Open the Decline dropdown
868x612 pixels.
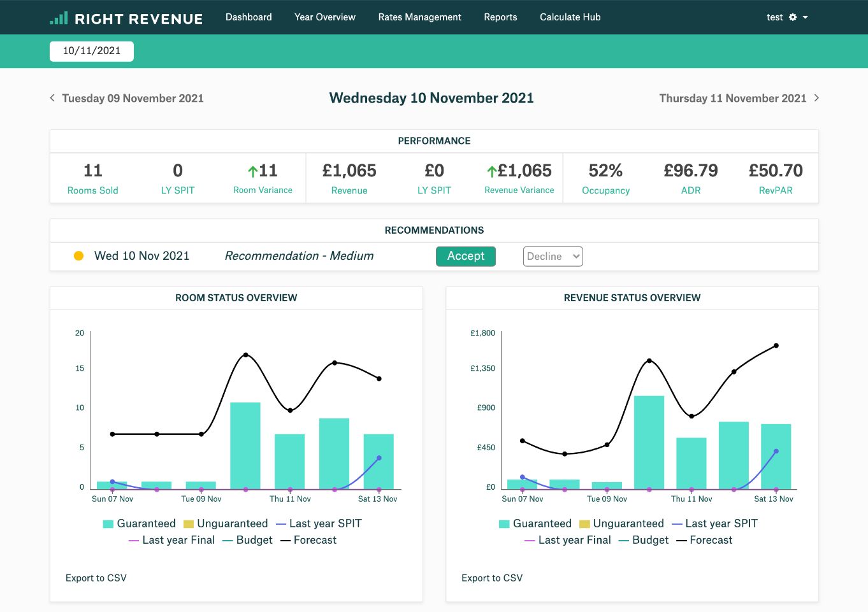click(x=553, y=256)
